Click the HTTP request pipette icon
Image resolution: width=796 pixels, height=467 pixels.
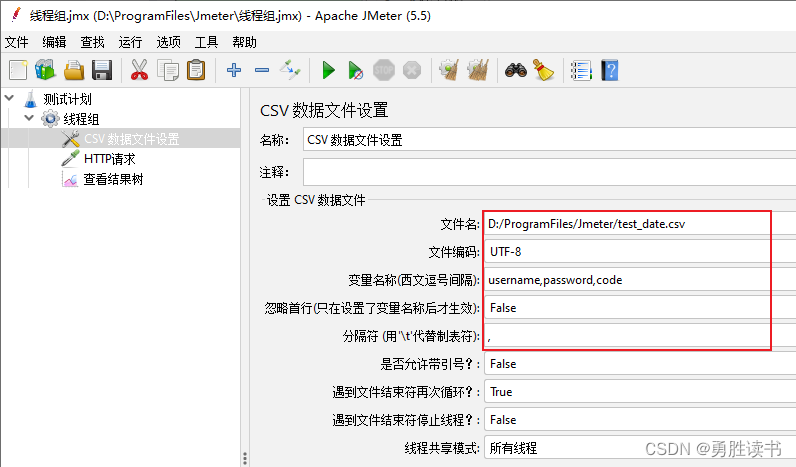[x=70, y=158]
